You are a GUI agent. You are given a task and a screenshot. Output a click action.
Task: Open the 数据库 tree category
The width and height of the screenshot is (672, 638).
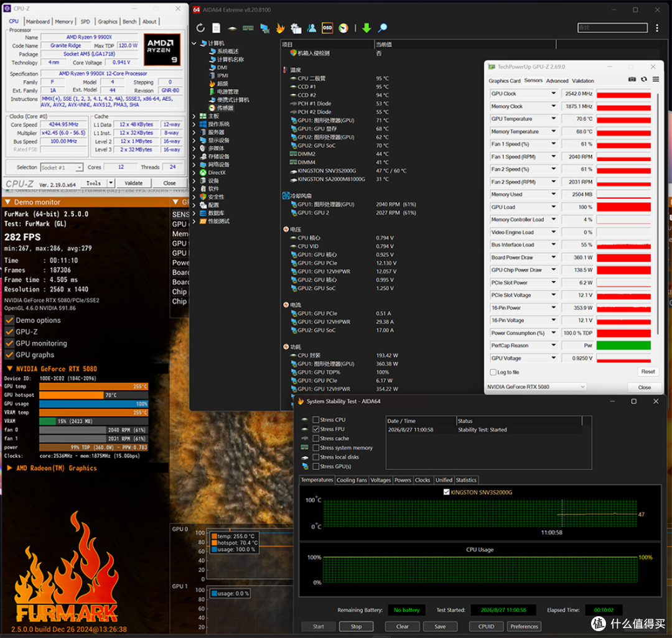[212, 213]
